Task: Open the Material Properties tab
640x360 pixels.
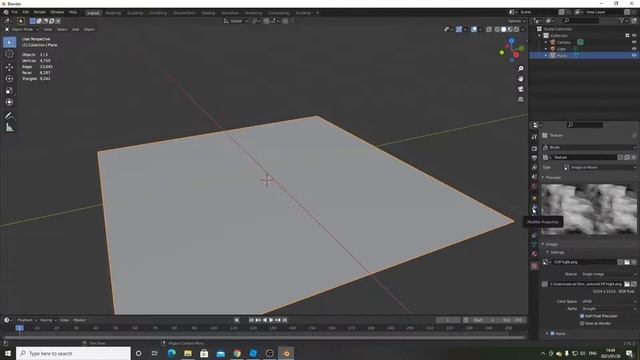Action: point(534,254)
